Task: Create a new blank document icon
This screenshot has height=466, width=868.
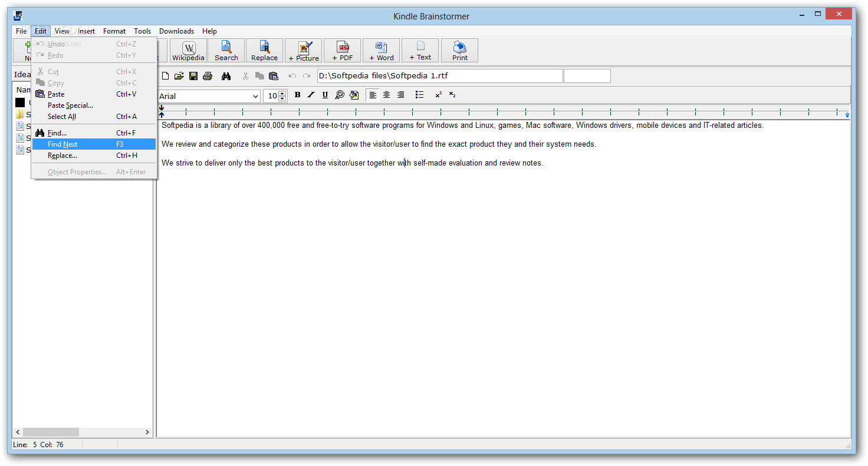Action: click(165, 76)
